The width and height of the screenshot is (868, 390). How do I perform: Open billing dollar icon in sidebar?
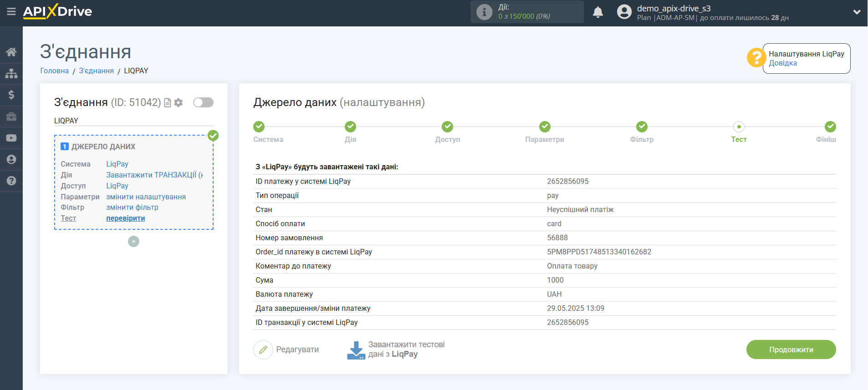tap(11, 95)
